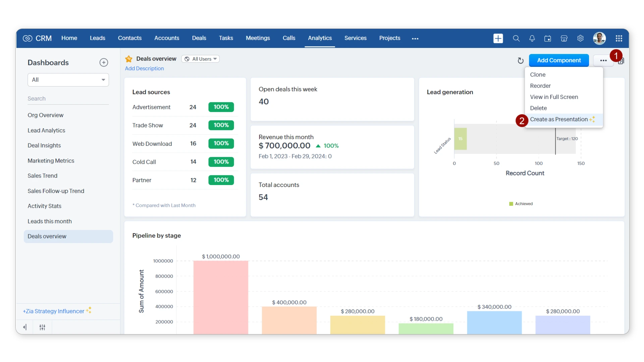Image resolution: width=644 pixels, height=362 pixels.
Task: Open the search icon in the top bar
Action: 516,38
